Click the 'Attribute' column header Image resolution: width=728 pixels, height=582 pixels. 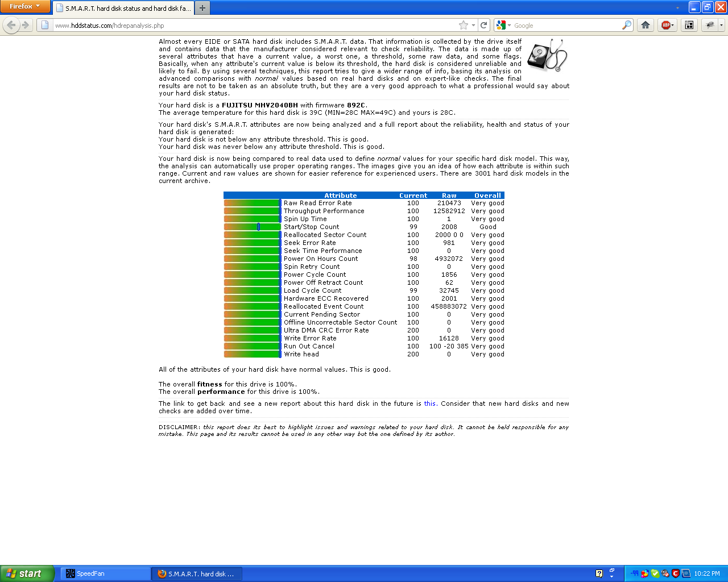pos(341,196)
